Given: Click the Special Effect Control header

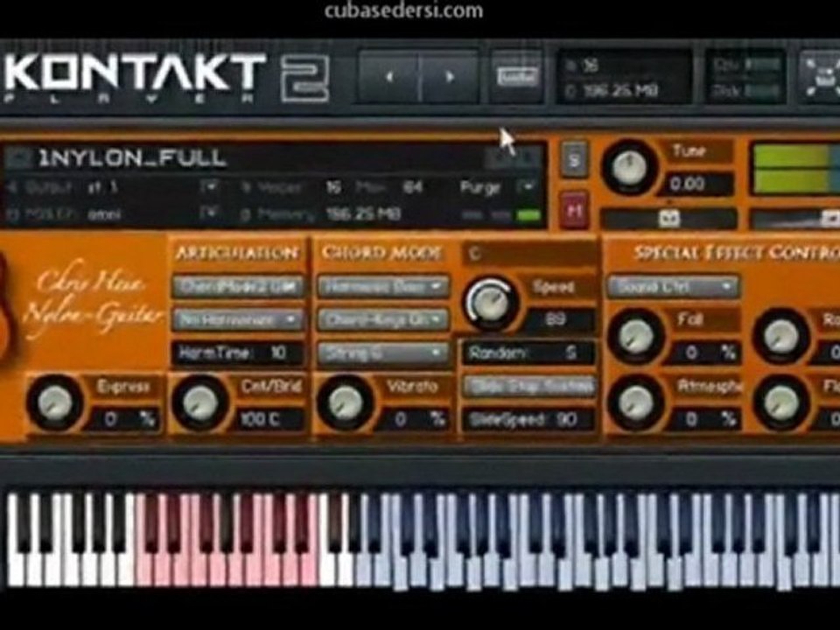Looking at the screenshot, I should point(737,252).
